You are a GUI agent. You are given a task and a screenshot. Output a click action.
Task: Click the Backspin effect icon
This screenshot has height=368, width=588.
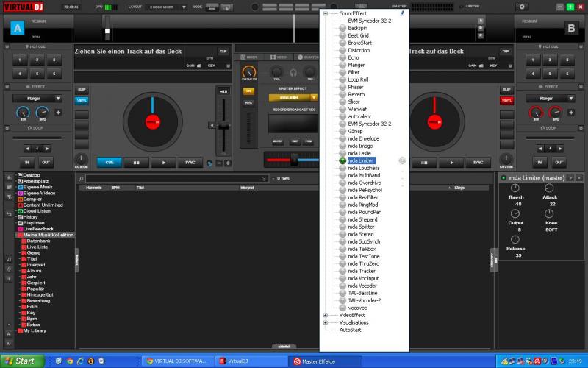pyautogui.click(x=343, y=28)
